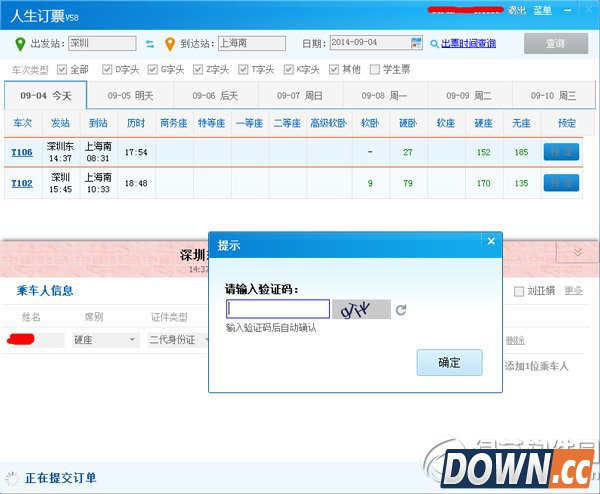Uncheck the D字头 checkbox
The image size is (600, 494).
[x=106, y=70]
